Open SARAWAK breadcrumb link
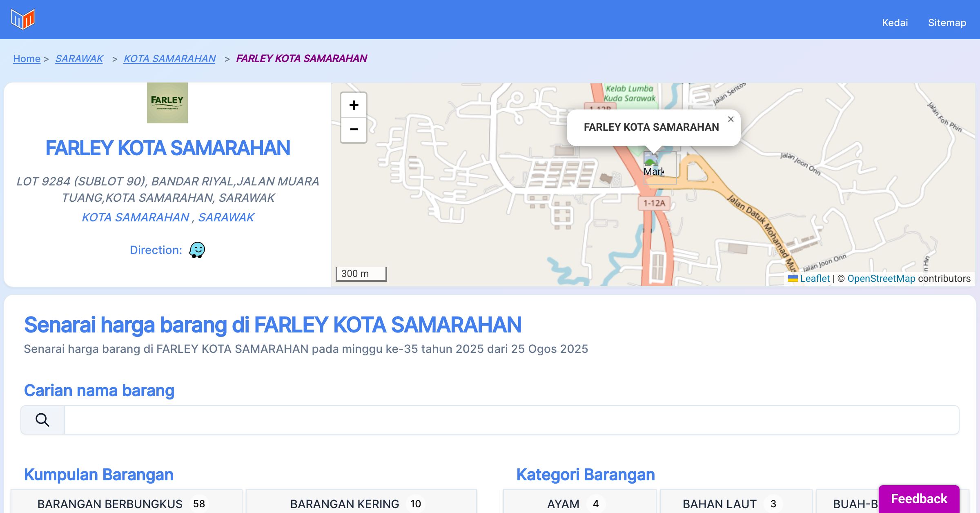This screenshot has width=980, height=513. (x=79, y=58)
